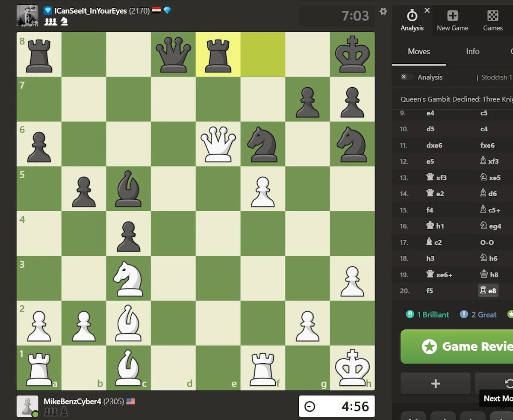Image resolution: width=513 pixels, height=420 pixels.
Task: Click the Queen's Gambit Declined opening name
Action: [x=456, y=99]
